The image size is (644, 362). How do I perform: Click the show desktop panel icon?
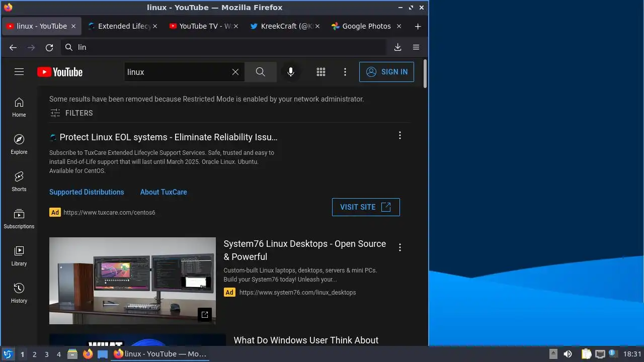pos(103,354)
